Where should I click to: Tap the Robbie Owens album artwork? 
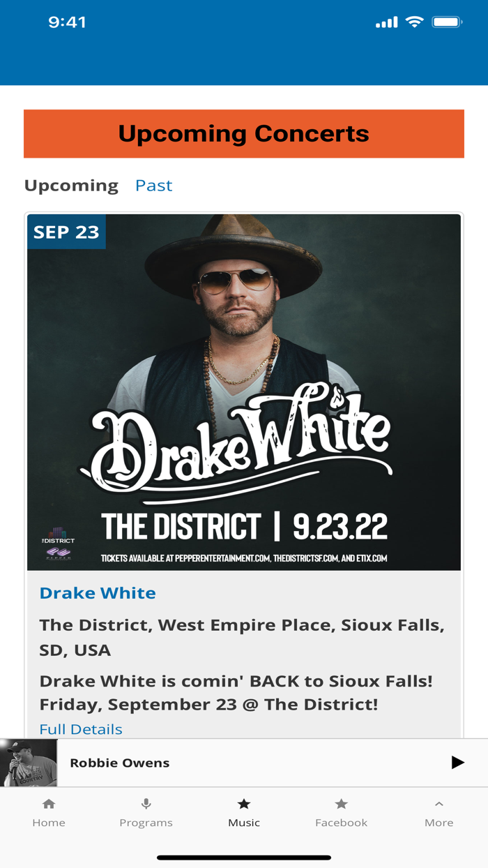click(x=23, y=762)
